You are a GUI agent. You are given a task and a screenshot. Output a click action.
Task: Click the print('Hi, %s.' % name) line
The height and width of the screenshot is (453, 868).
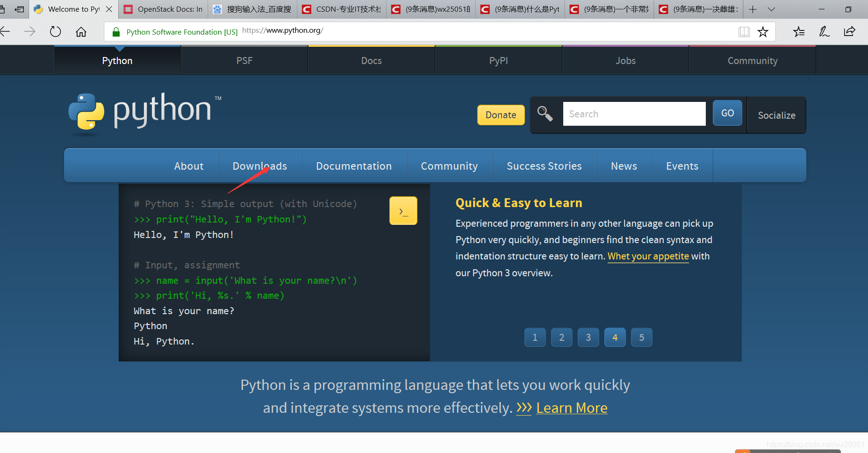209,295
